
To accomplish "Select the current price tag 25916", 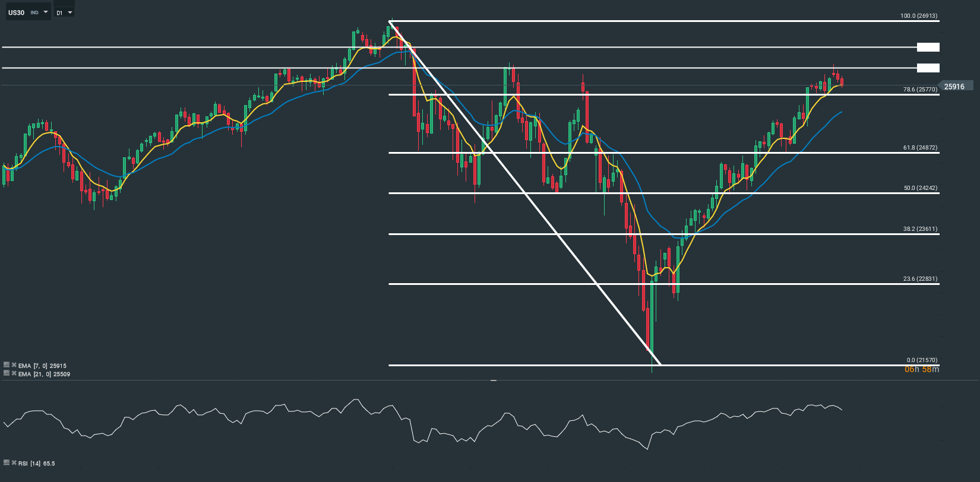I will click(955, 87).
